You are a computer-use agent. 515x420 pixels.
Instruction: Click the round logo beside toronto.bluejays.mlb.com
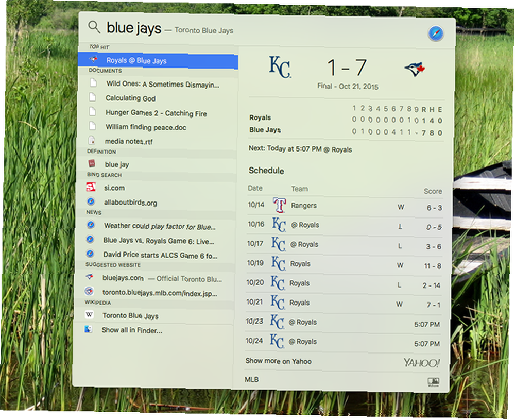(89, 291)
